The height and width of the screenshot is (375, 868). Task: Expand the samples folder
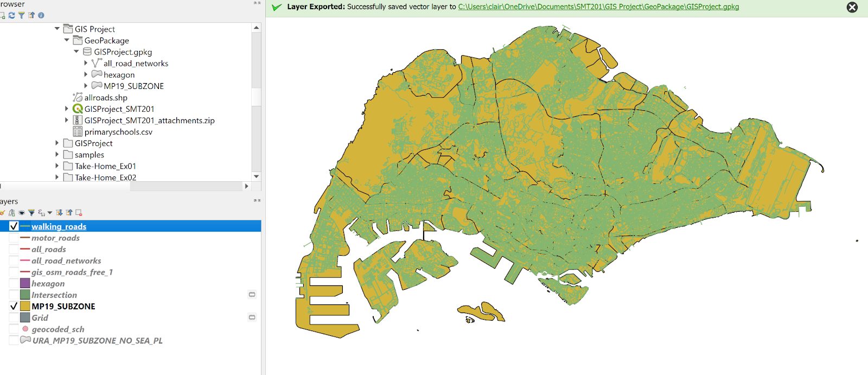click(57, 155)
